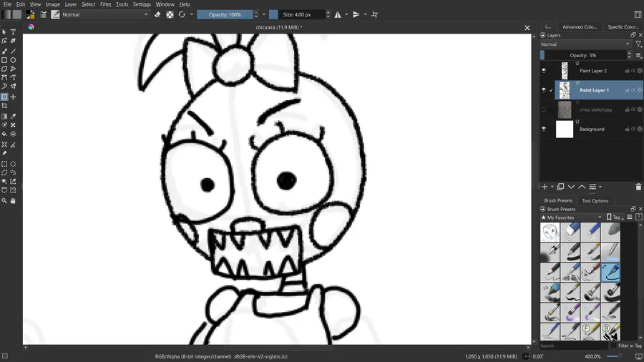Focus the brush preset Search field
The image size is (644, 362).
pyautogui.click(x=574, y=346)
